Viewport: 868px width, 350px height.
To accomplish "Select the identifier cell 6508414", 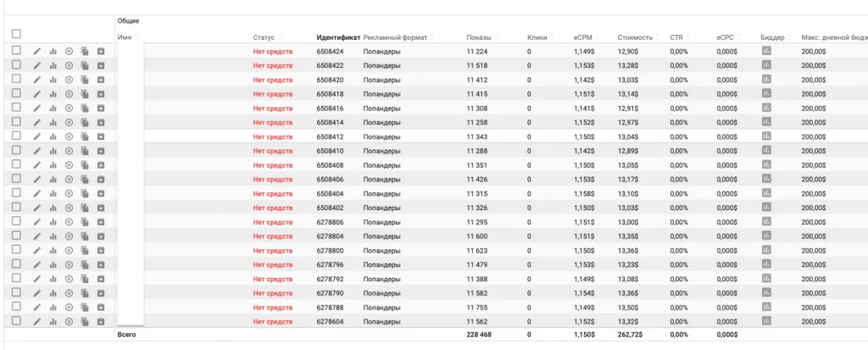I will pyautogui.click(x=330, y=122).
